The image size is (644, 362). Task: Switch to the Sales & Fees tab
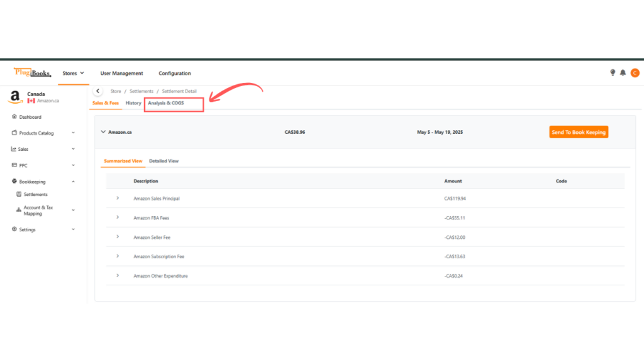point(106,103)
